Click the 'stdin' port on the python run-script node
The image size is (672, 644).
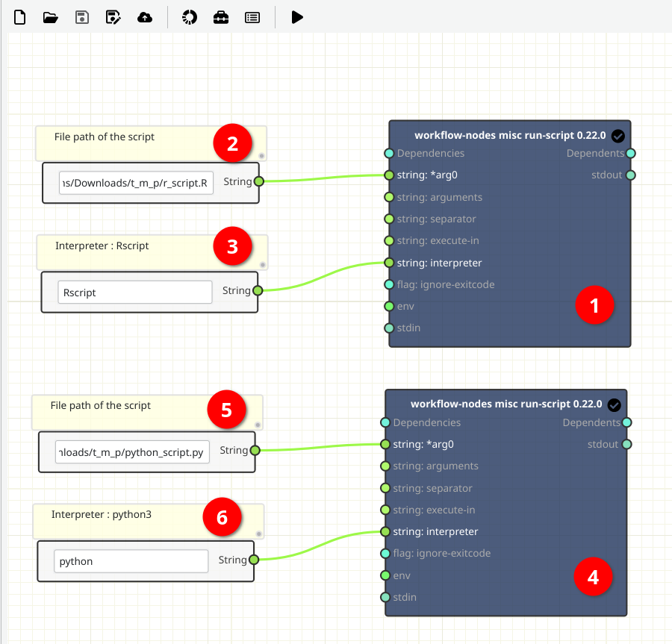(385, 597)
